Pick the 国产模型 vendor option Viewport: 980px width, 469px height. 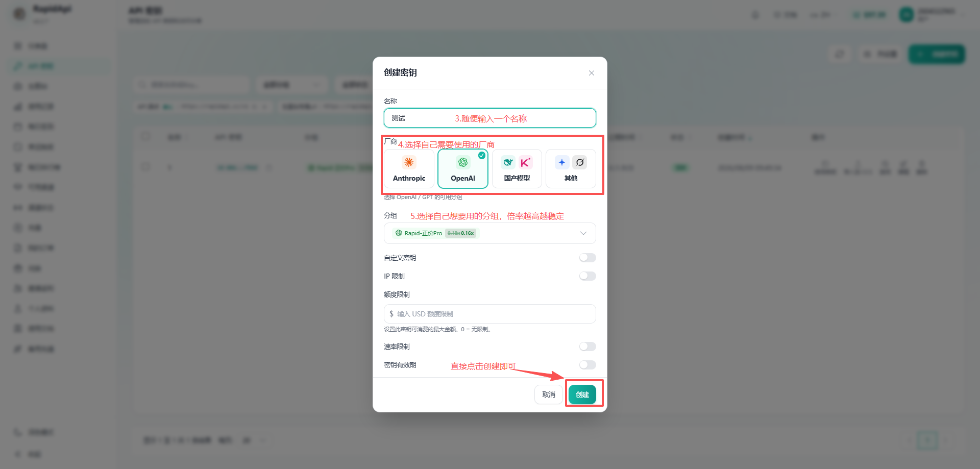(x=517, y=169)
